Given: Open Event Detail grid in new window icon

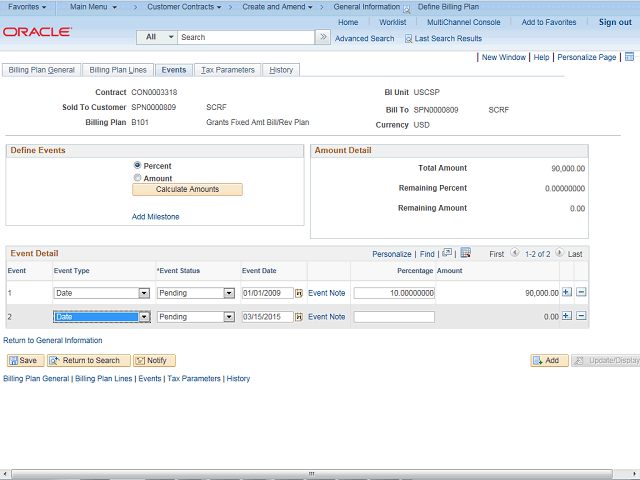Looking at the screenshot, I should point(448,254).
